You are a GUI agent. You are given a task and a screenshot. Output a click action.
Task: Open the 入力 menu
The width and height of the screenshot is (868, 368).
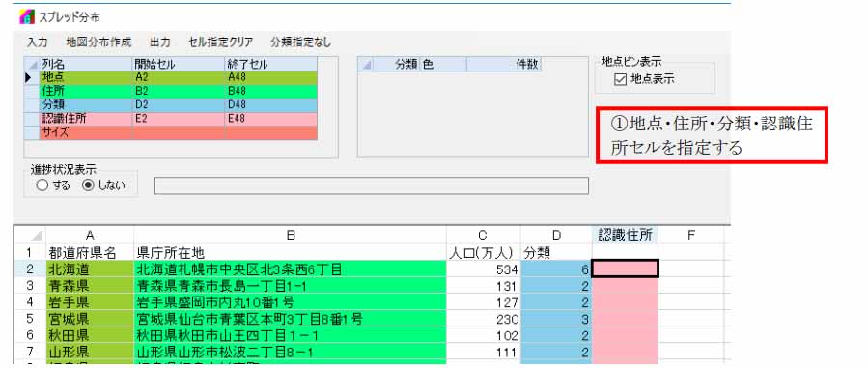coord(38,42)
